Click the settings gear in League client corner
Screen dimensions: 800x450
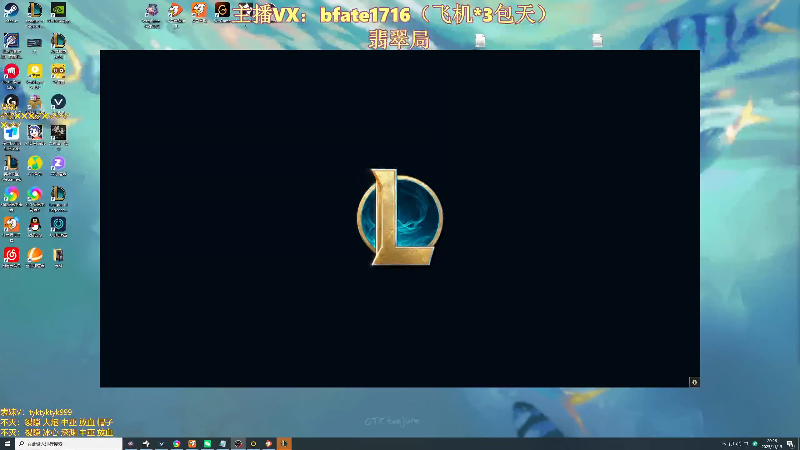click(x=694, y=382)
